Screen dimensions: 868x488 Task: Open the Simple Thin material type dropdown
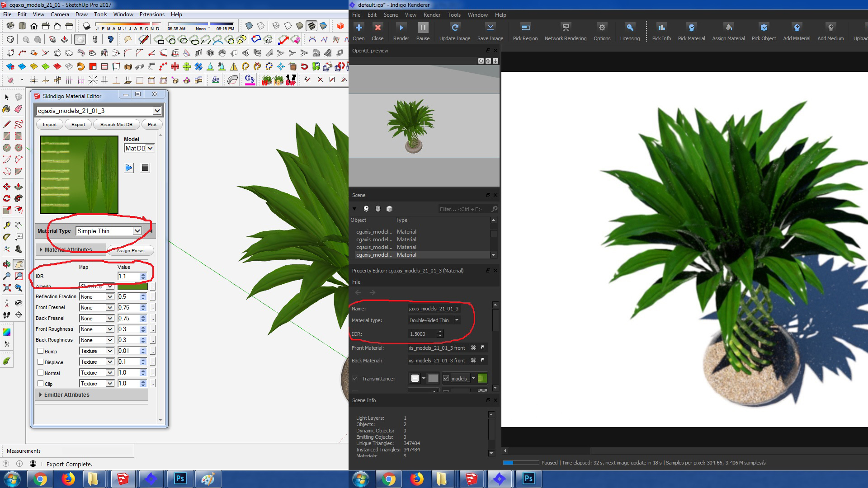tap(137, 231)
